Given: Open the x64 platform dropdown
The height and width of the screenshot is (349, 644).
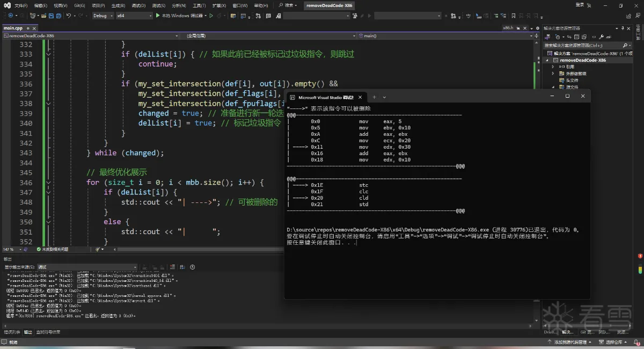Looking at the screenshot, I should (x=135, y=16).
